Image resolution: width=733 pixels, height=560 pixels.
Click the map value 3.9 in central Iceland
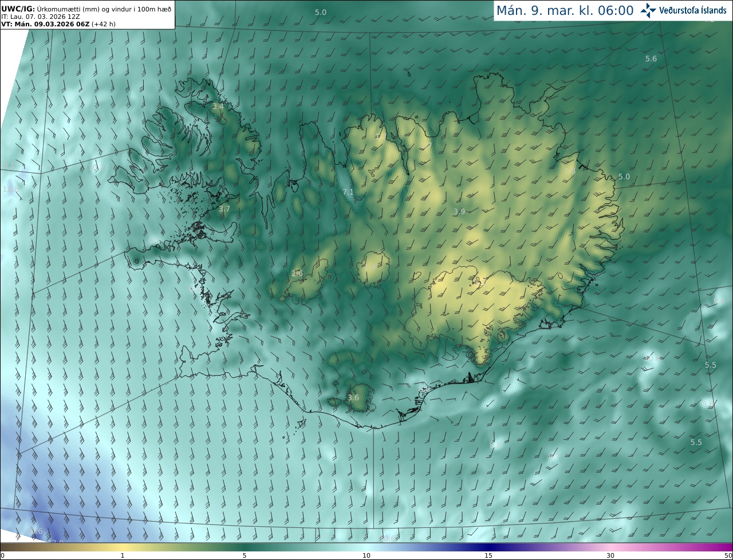pos(459,211)
